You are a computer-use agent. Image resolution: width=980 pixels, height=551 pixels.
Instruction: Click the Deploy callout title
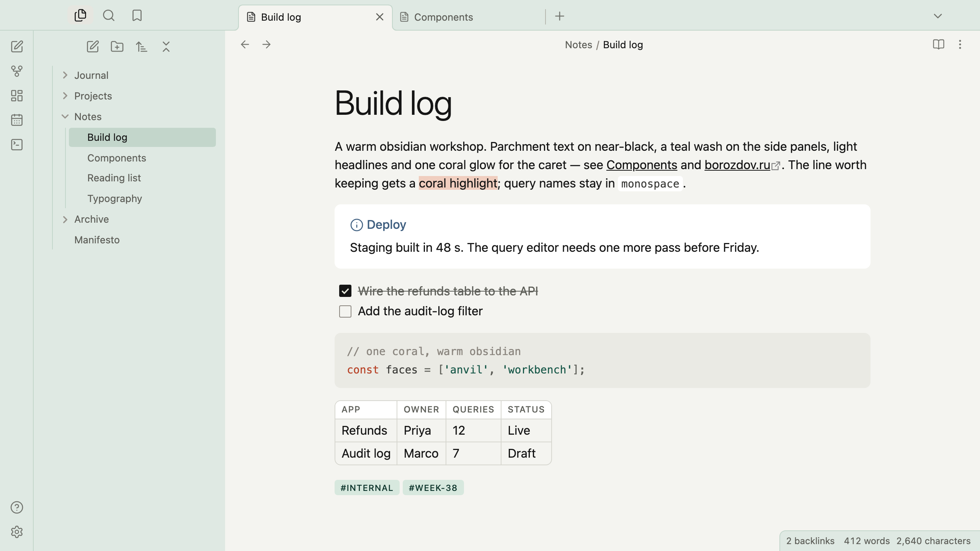tap(386, 225)
